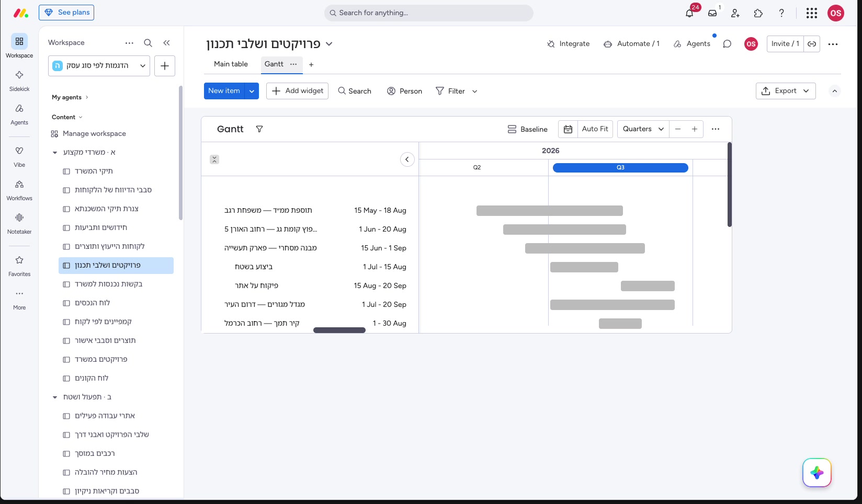Collapse all groups toggle in Gantt list

point(214,159)
